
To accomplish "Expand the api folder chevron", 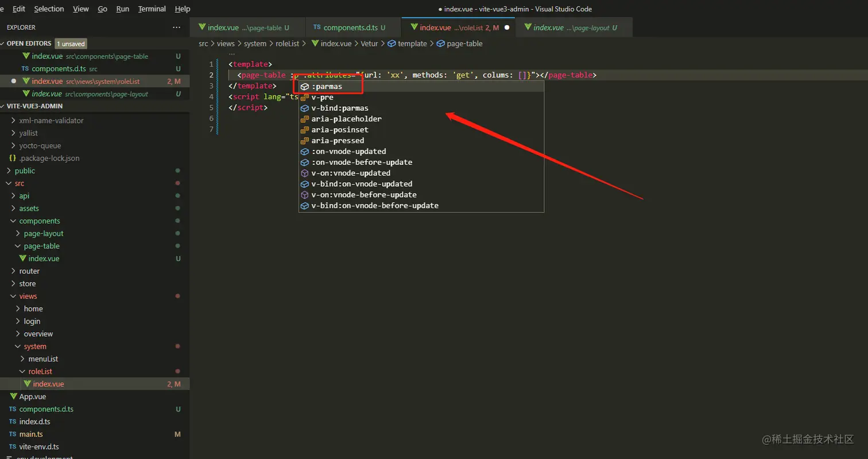I will click(x=13, y=196).
